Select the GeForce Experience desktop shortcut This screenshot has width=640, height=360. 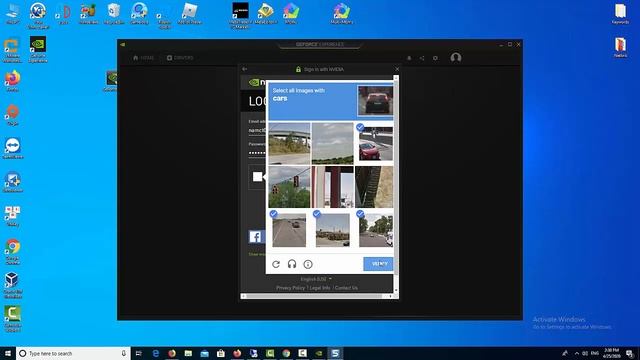point(38,49)
